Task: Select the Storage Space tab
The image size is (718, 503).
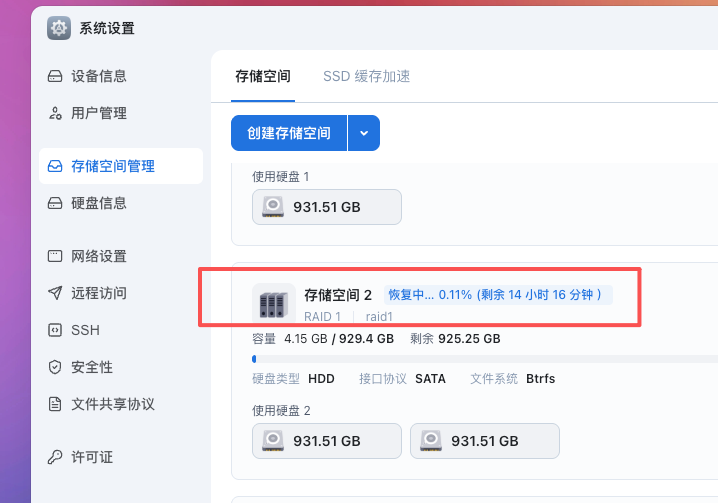Action: [263, 76]
